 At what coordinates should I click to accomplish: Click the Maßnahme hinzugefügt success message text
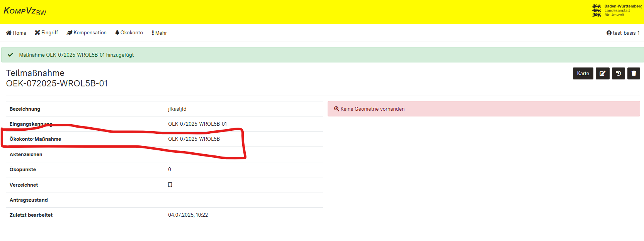76,55
